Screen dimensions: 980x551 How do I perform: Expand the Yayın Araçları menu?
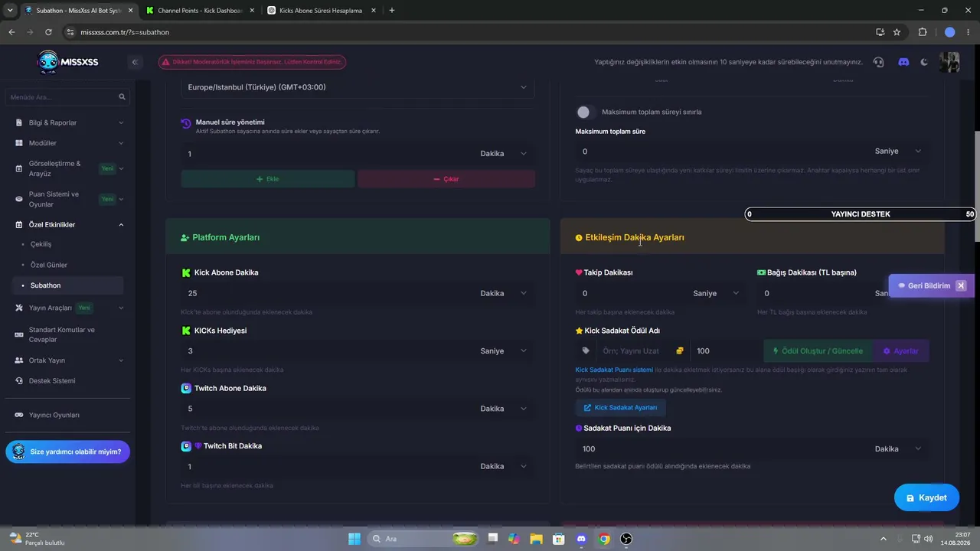point(69,308)
